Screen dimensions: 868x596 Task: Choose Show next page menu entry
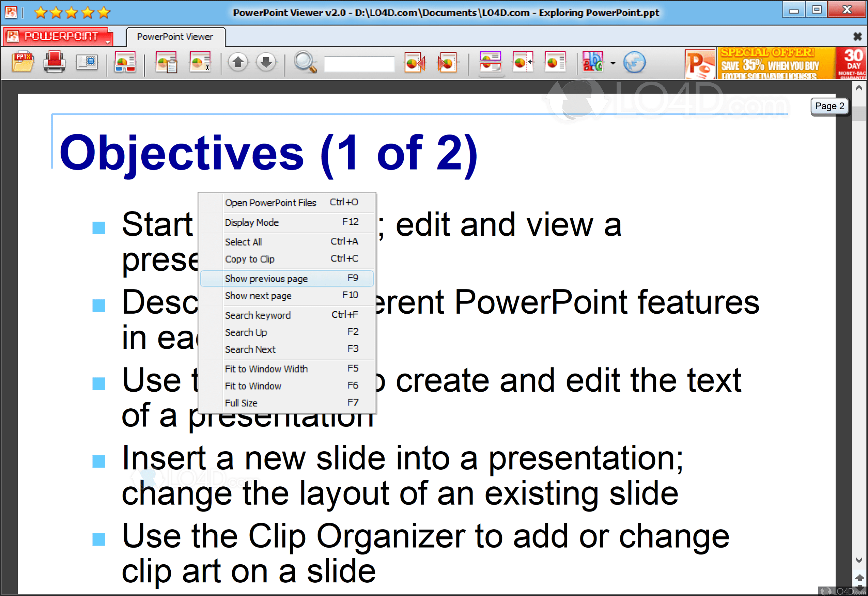(287, 296)
